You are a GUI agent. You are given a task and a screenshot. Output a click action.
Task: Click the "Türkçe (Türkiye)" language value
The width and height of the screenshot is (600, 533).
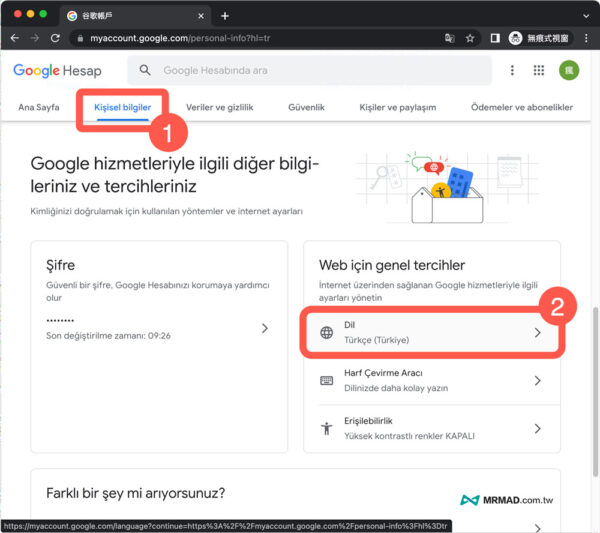377,340
